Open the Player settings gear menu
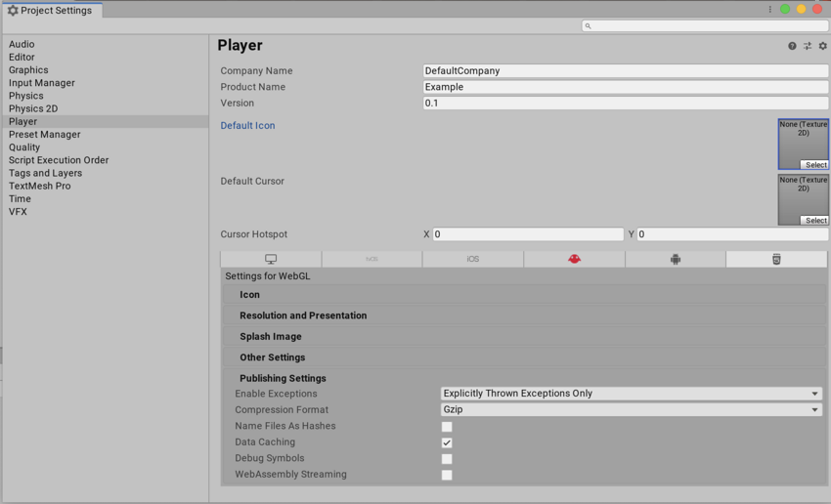This screenshot has width=831, height=504. pos(822,46)
